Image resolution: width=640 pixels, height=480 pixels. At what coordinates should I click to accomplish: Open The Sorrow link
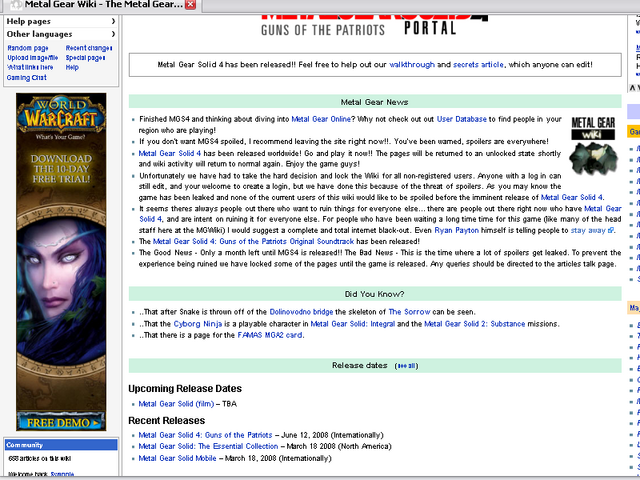[x=409, y=312]
